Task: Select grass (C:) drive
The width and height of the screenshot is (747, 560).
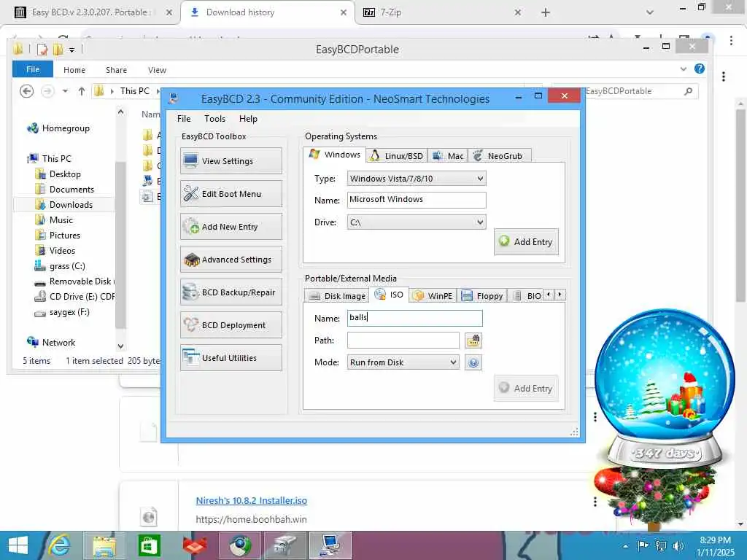Action: tap(60, 266)
